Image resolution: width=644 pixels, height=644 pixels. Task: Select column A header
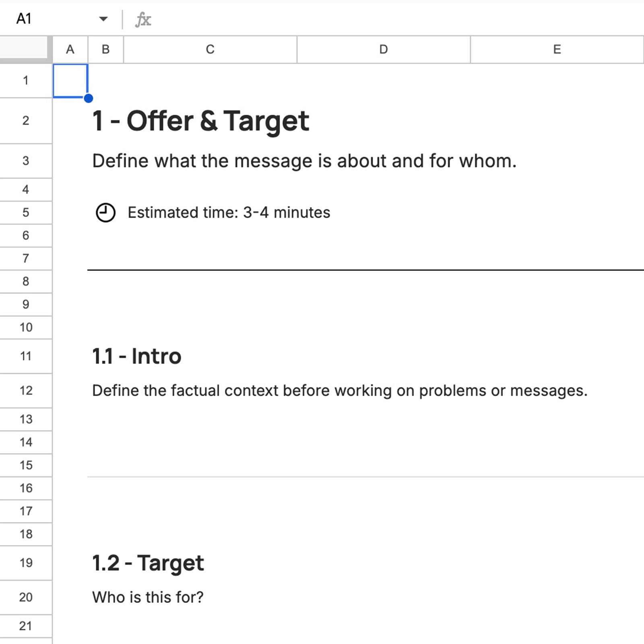[x=70, y=49]
